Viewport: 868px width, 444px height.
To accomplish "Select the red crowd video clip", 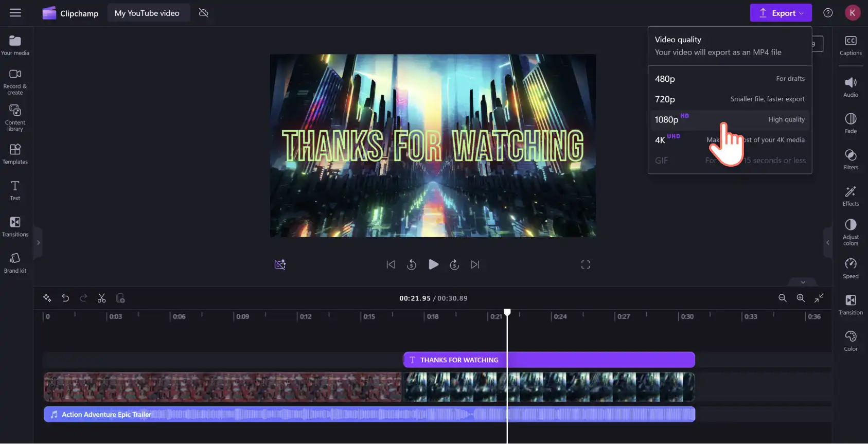I will tap(223, 387).
